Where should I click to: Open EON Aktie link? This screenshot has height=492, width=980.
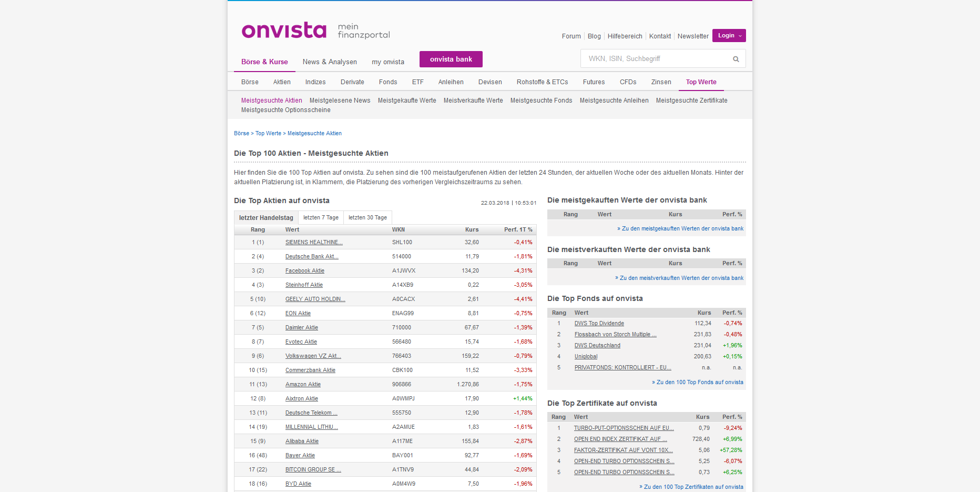pyautogui.click(x=298, y=314)
